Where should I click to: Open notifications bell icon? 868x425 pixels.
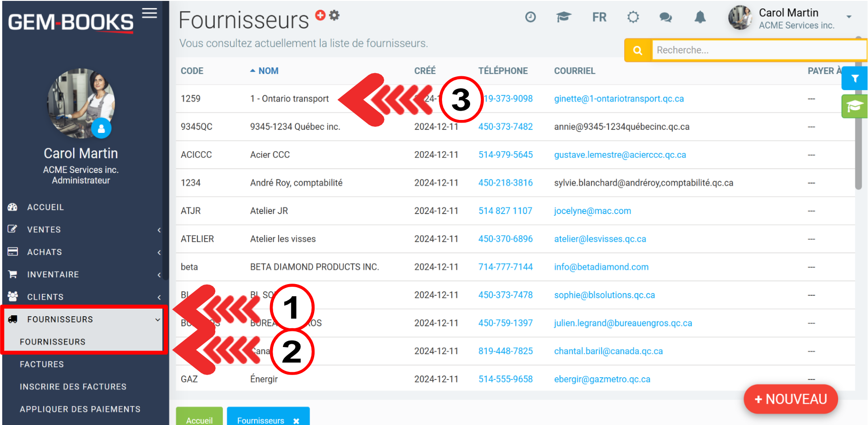[x=700, y=17]
